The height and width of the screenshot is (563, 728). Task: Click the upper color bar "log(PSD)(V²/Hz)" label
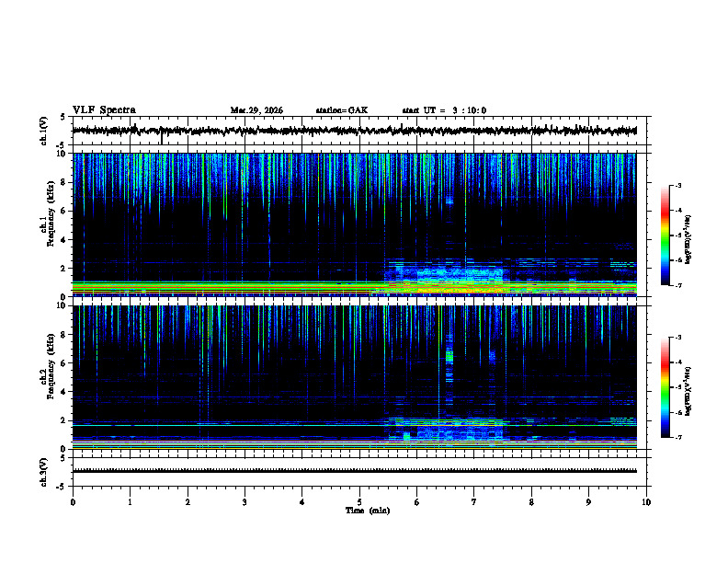tap(688, 239)
